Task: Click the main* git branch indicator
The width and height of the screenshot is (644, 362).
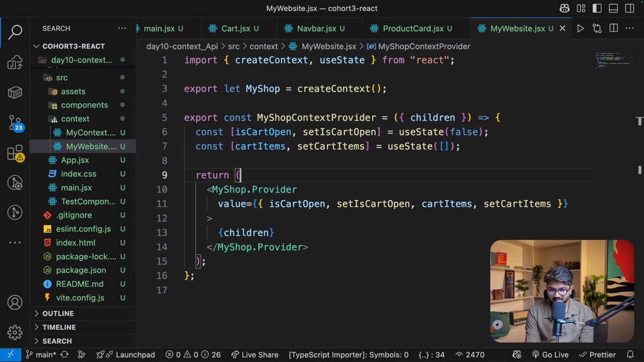Action: click(41, 354)
